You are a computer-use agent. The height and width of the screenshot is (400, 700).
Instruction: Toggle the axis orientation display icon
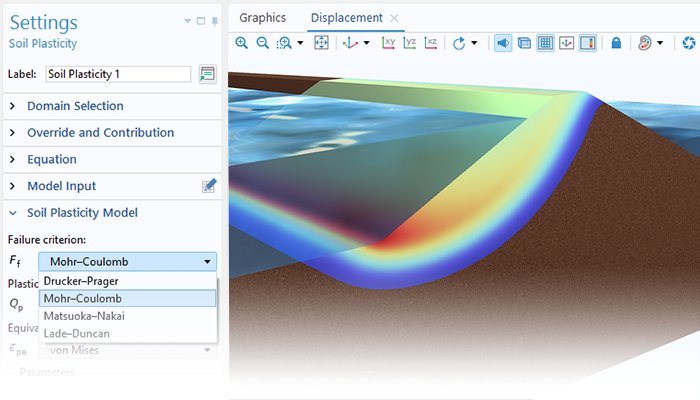point(567,43)
